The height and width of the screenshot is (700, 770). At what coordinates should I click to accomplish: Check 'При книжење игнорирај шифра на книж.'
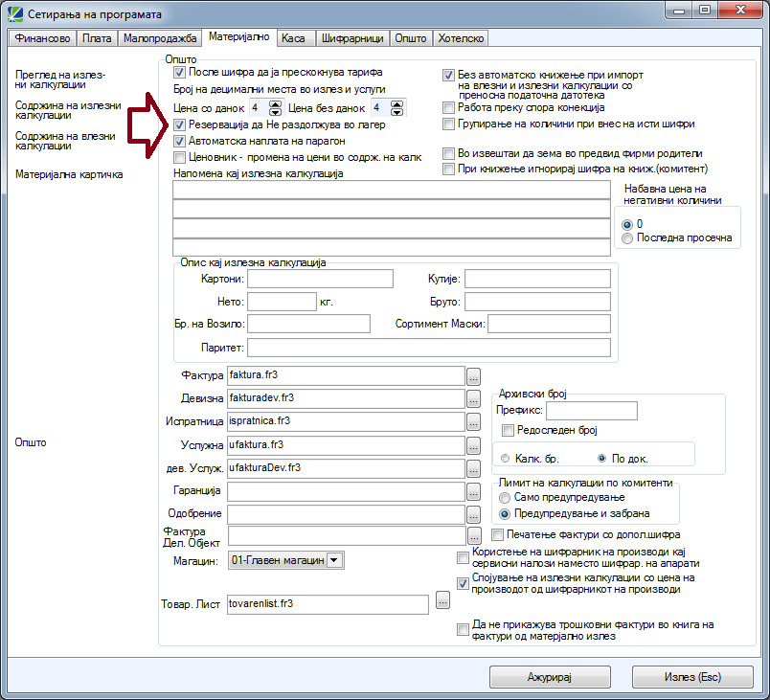click(x=448, y=169)
